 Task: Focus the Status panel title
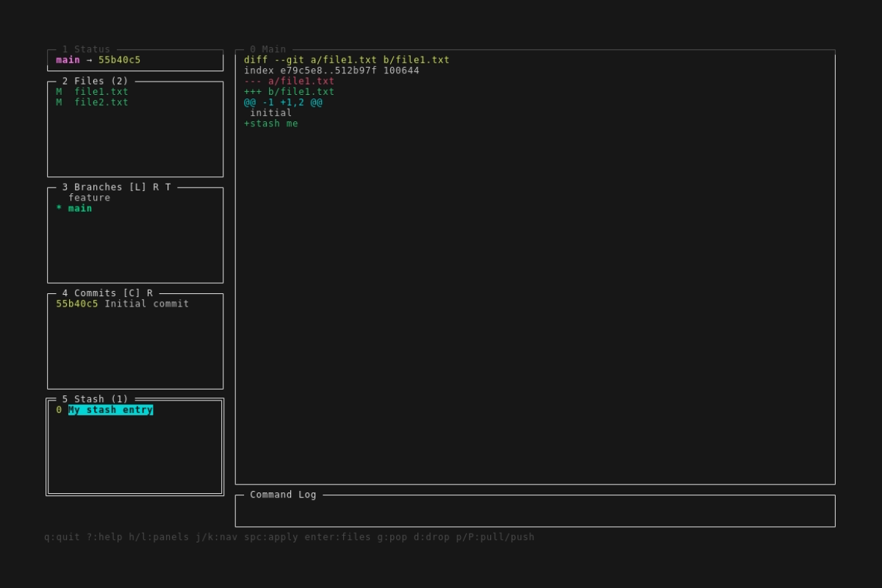[x=86, y=49]
